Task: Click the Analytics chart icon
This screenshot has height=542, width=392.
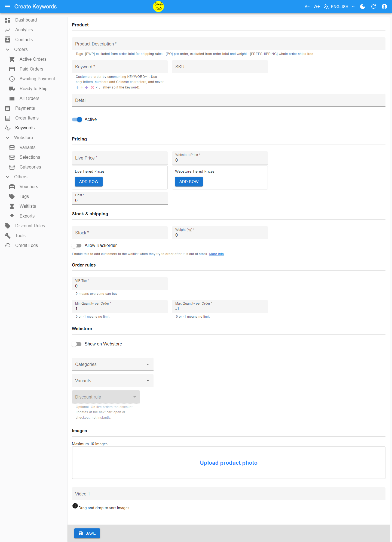Action: click(x=8, y=30)
